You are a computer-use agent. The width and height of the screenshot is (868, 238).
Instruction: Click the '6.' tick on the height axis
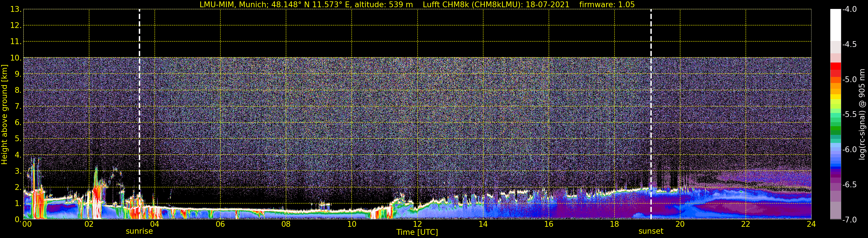(x=18, y=123)
